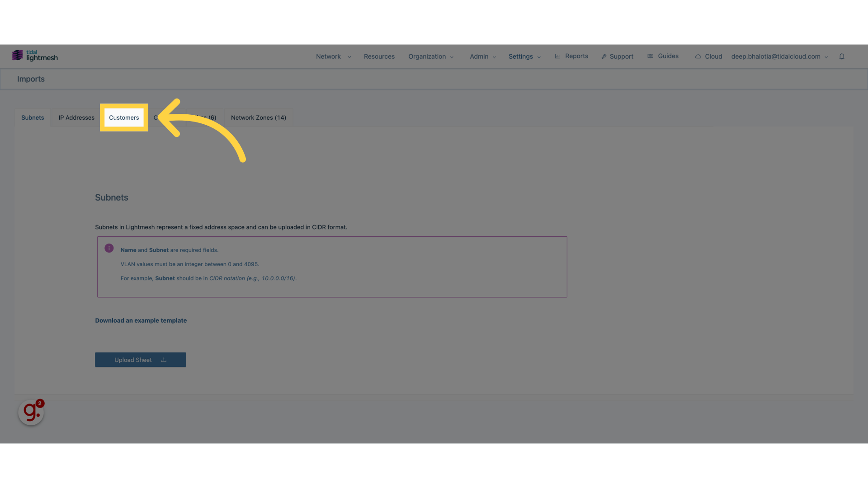Open the Network Zones (14) tab

[x=258, y=117]
